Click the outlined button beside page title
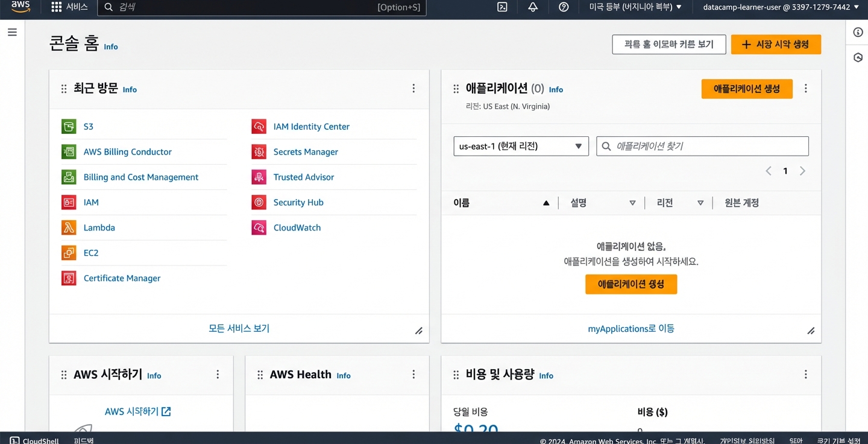 pyautogui.click(x=669, y=45)
